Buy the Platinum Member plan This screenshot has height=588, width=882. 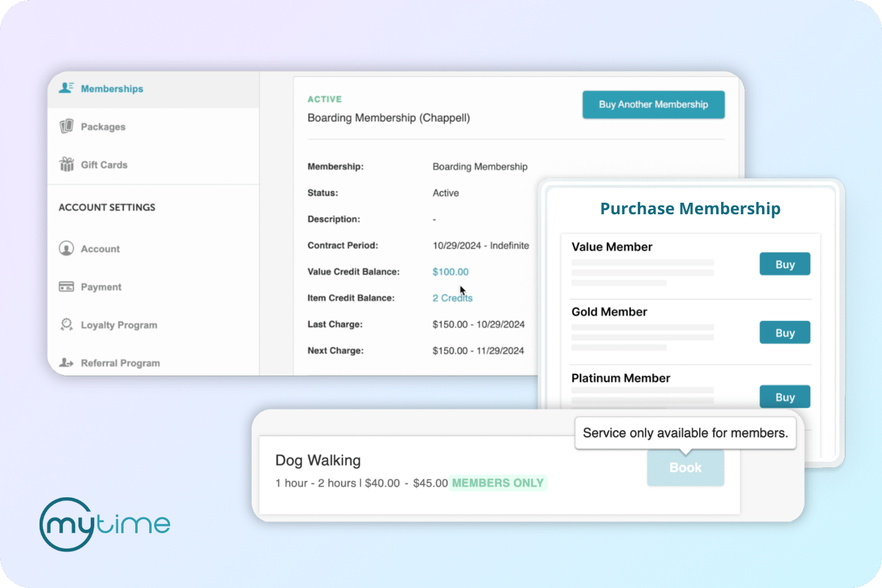tap(785, 397)
